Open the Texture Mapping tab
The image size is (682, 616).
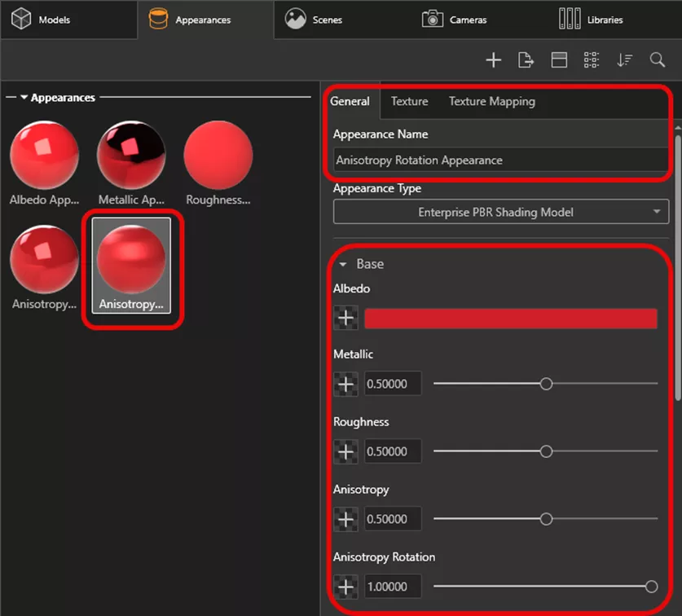(x=491, y=101)
